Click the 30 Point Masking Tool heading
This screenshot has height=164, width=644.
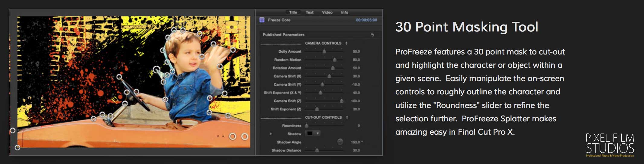point(467,27)
